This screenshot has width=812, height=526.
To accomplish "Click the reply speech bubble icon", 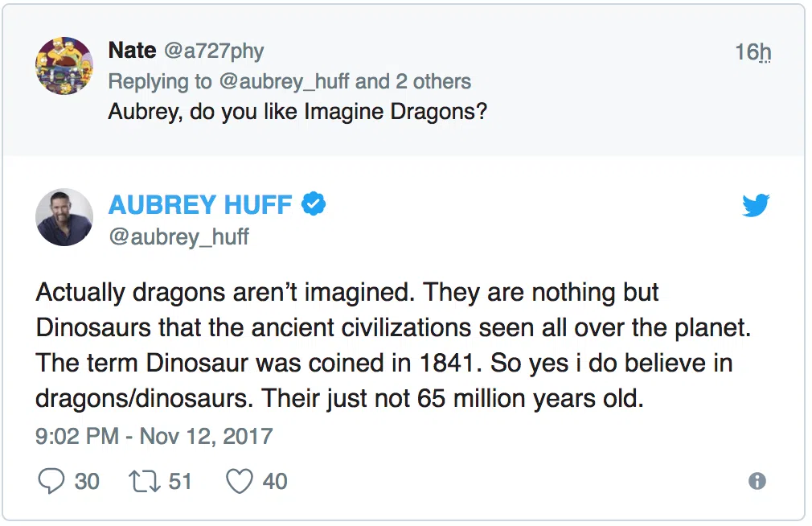I will point(51,481).
